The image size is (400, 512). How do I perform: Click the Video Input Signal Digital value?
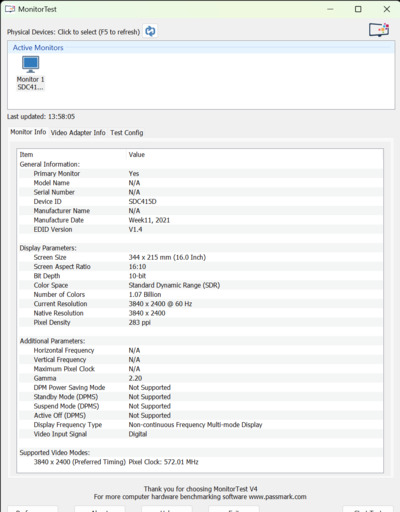138,434
